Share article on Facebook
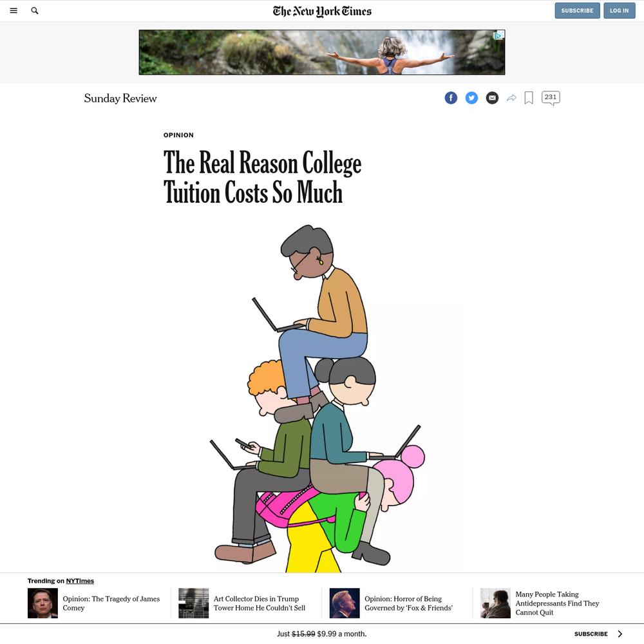 [451, 98]
